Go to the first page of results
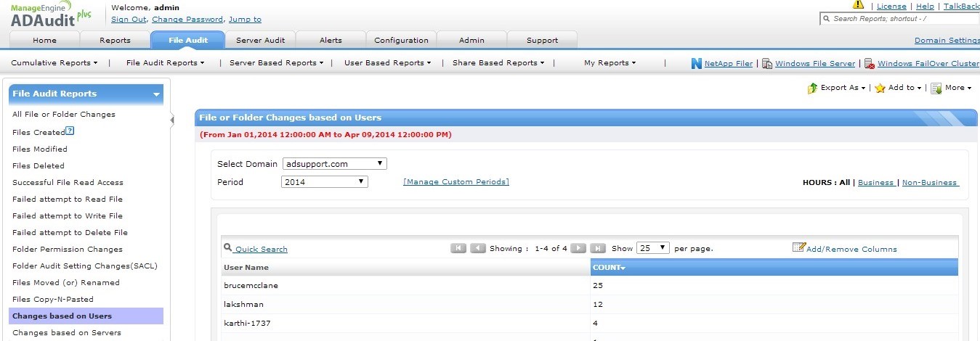Viewport: 980px width, 341px height. click(458, 248)
